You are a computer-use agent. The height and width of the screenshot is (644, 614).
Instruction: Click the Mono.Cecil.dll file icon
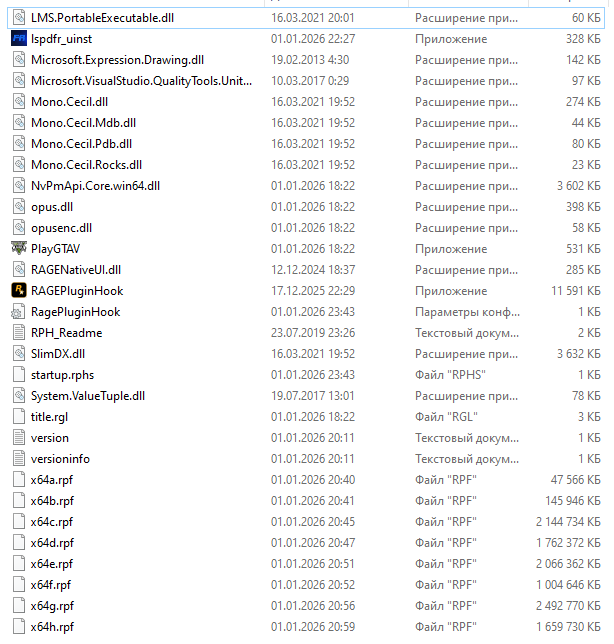[x=19, y=101]
